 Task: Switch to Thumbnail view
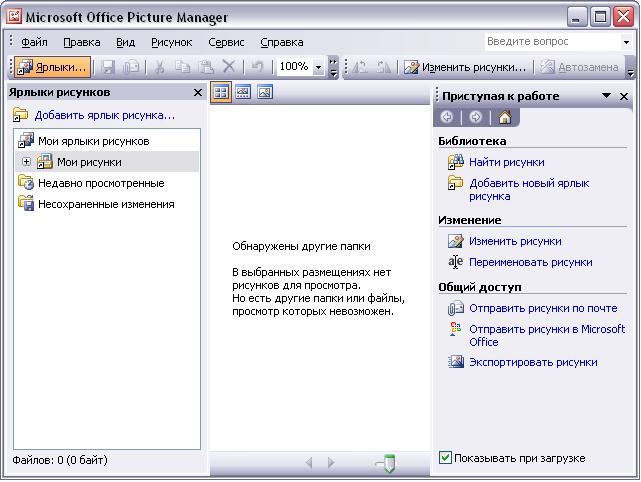point(221,92)
